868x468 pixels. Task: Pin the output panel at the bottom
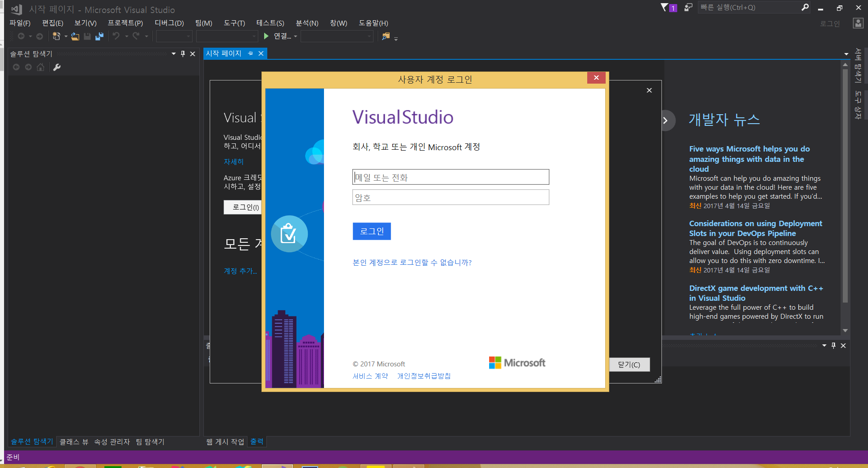point(833,346)
